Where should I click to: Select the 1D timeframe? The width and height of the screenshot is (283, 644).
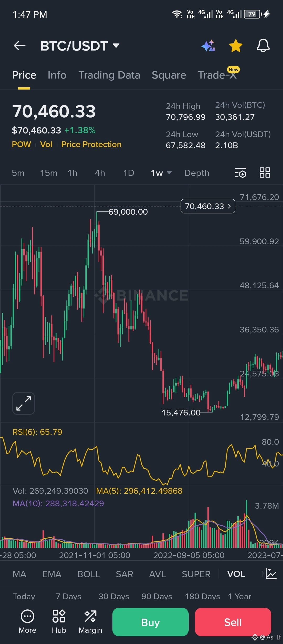point(129,173)
